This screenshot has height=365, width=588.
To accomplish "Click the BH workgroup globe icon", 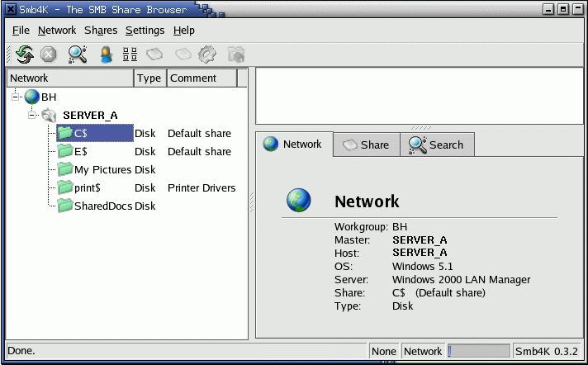I will pos(32,97).
